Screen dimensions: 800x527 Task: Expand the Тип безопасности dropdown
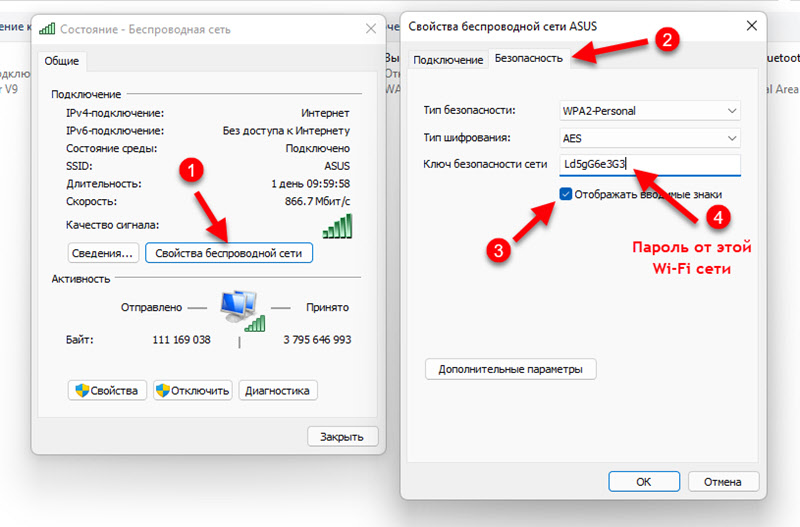[648, 110]
